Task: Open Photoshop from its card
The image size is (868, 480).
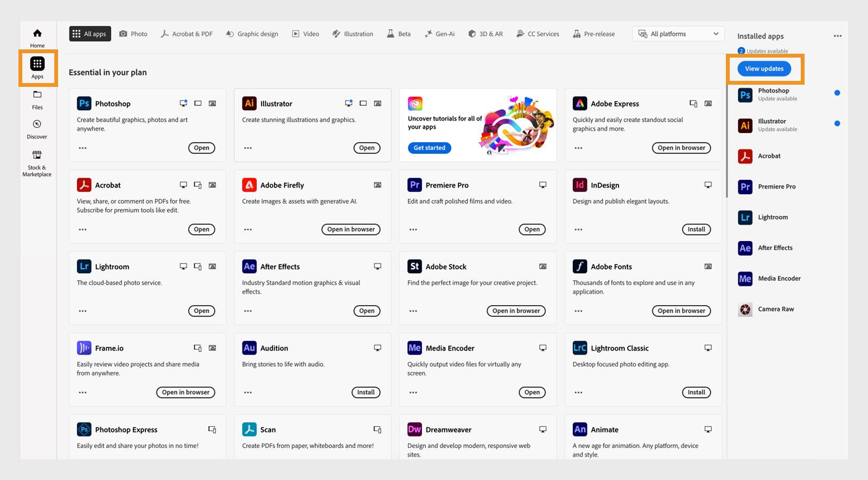Action: pos(201,148)
